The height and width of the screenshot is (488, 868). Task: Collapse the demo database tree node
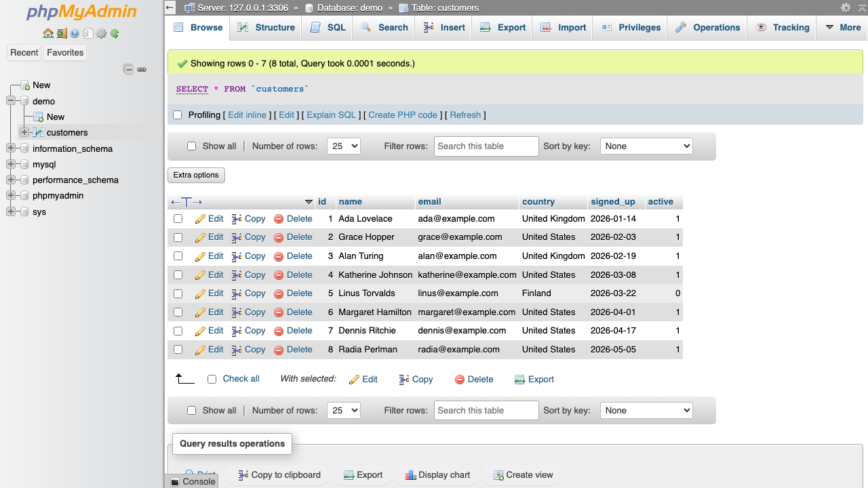11,101
